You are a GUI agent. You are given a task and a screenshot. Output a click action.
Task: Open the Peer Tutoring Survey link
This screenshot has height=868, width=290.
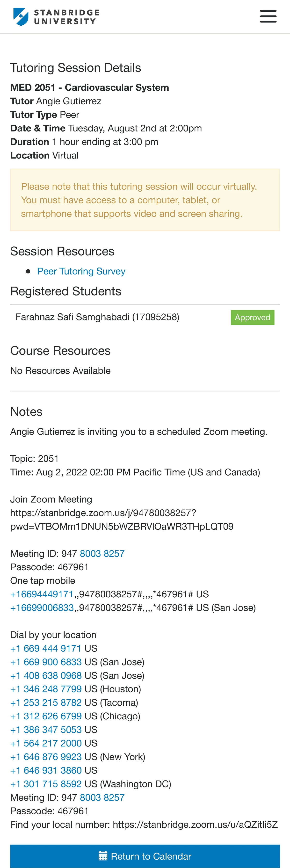point(81,271)
